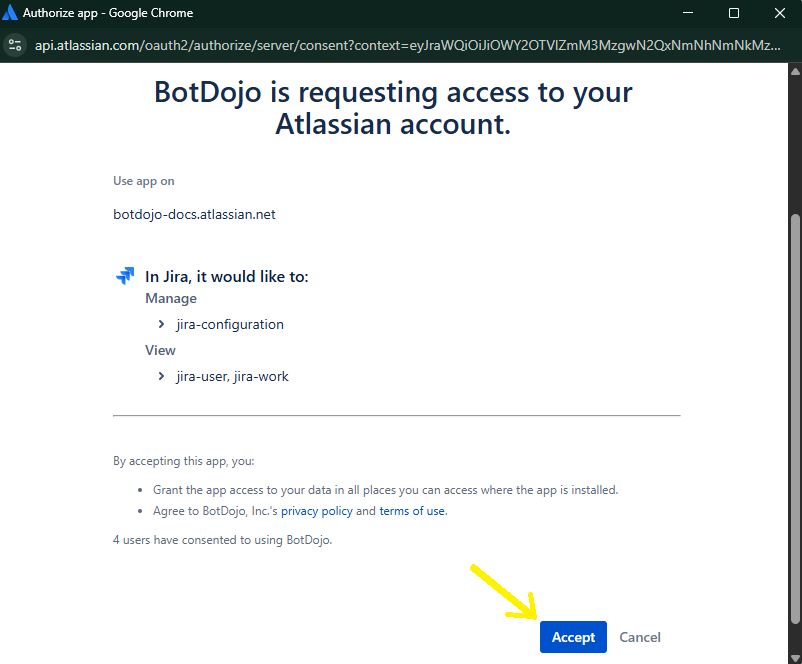Select the jira-configuration scope text
This screenshot has width=802, height=664.
pyautogui.click(x=230, y=324)
